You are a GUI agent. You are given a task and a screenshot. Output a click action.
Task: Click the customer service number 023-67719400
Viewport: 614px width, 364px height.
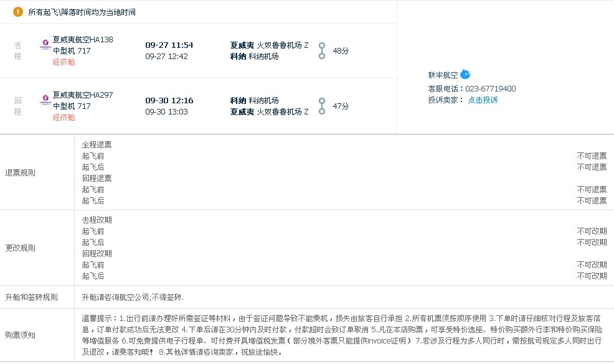490,88
